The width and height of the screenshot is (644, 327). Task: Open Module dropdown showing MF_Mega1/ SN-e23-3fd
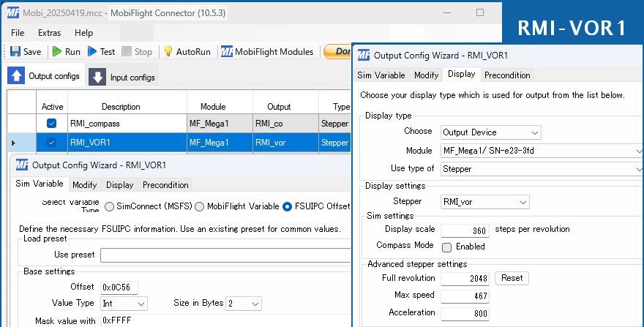(542, 151)
